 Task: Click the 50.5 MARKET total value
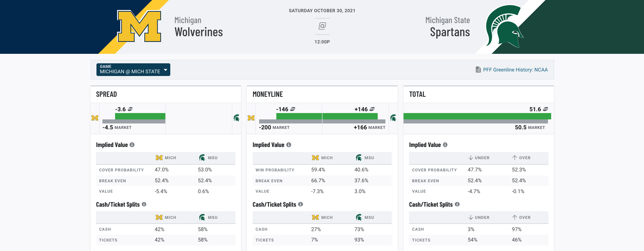(x=530, y=127)
